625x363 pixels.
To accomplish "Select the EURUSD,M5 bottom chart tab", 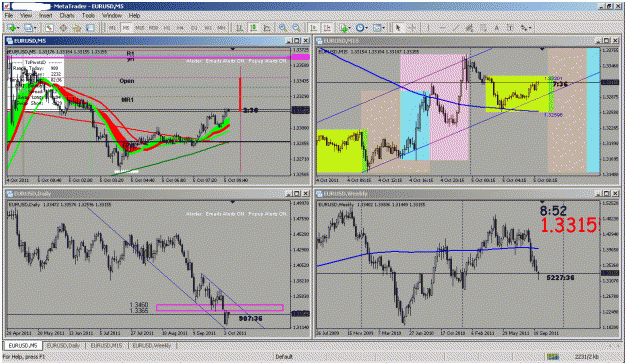I will [x=23, y=345].
